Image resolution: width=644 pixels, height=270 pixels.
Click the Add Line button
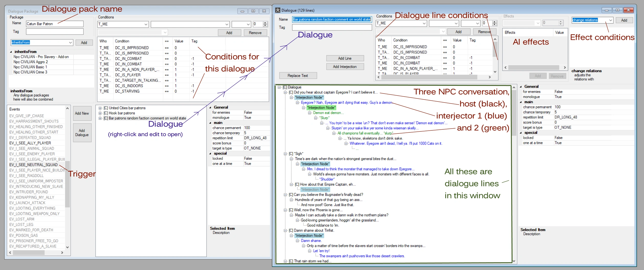point(345,58)
